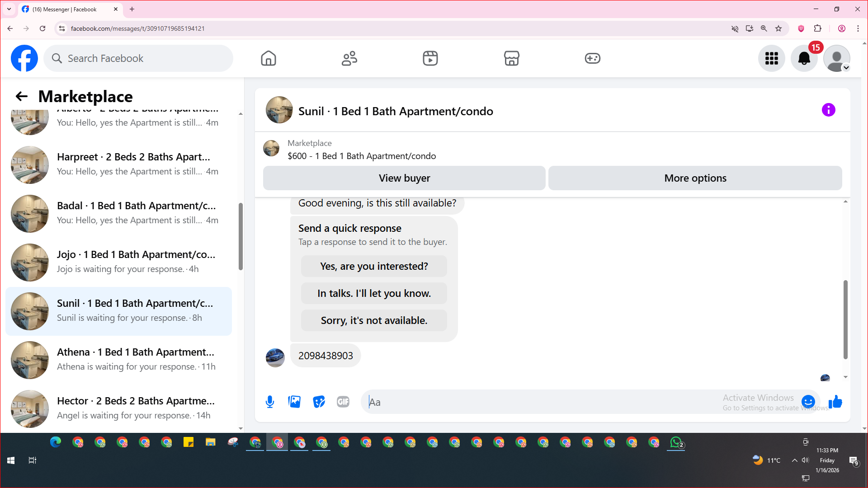Open Chrome tab search dropdown arrow
Image resolution: width=868 pixels, height=488 pixels.
[x=9, y=9]
